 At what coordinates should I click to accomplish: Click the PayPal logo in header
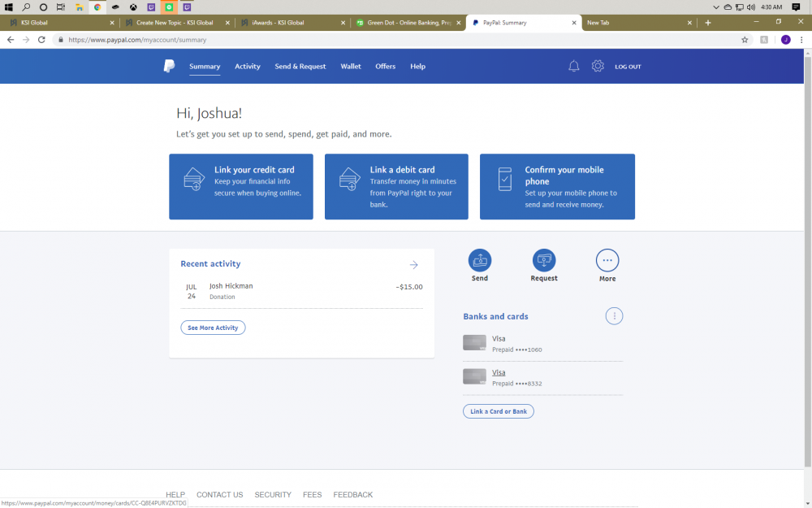[x=169, y=67]
